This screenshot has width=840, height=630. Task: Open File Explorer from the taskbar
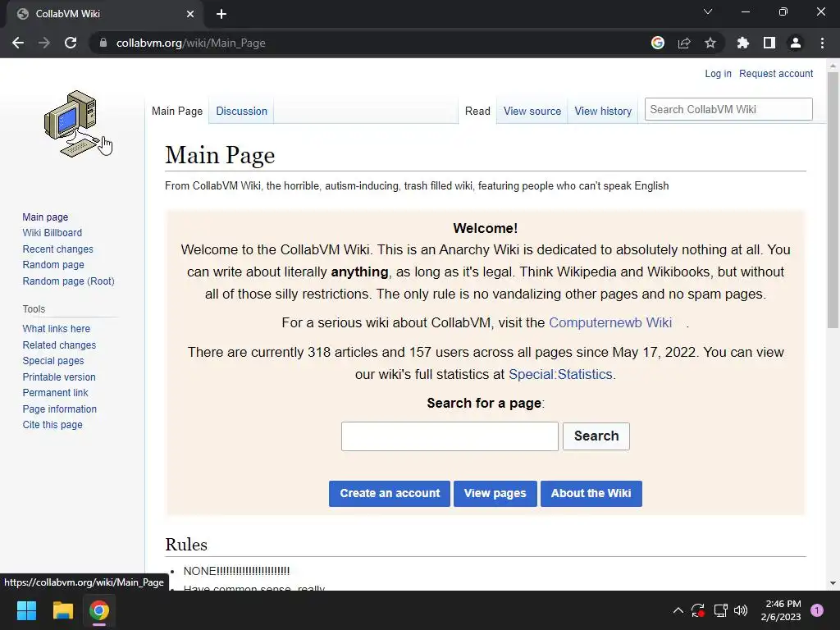[62, 610]
